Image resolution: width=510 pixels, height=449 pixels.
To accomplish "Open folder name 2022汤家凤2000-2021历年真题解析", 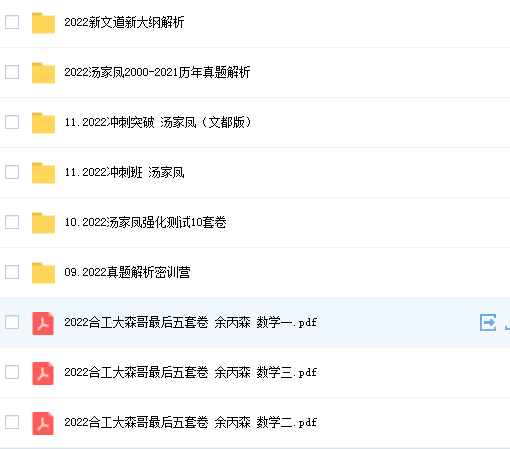I will coord(157,72).
